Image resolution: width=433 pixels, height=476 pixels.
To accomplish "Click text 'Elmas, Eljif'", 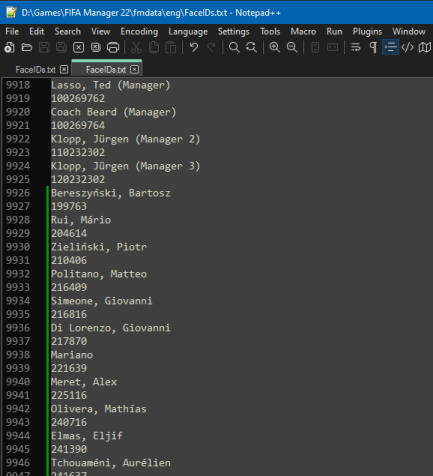I will pyautogui.click(x=87, y=436).
